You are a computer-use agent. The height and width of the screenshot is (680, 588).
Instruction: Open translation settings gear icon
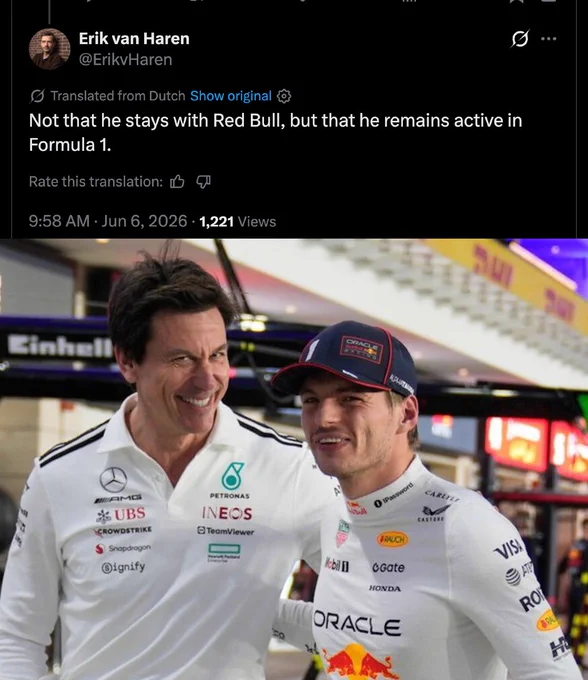tap(284, 96)
